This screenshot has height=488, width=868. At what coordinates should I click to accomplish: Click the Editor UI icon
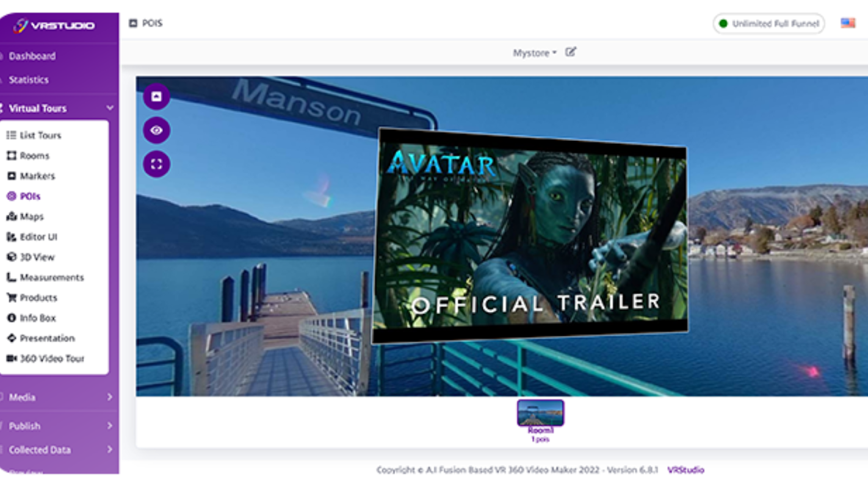tap(11, 237)
